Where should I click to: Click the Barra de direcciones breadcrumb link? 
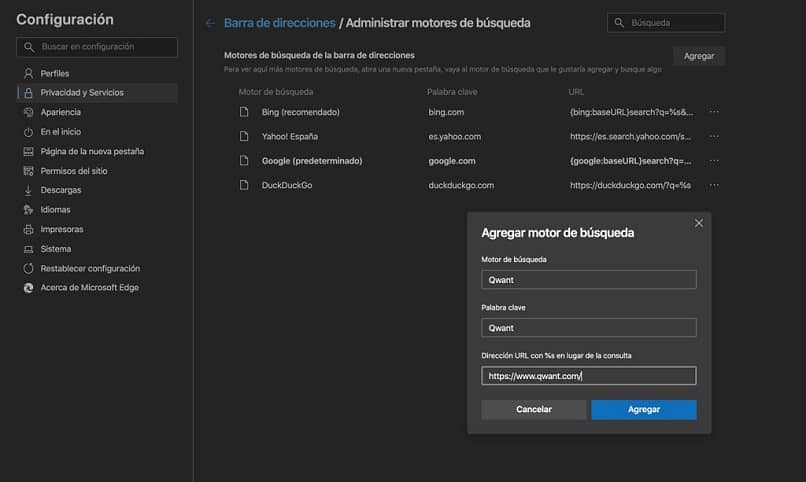280,23
